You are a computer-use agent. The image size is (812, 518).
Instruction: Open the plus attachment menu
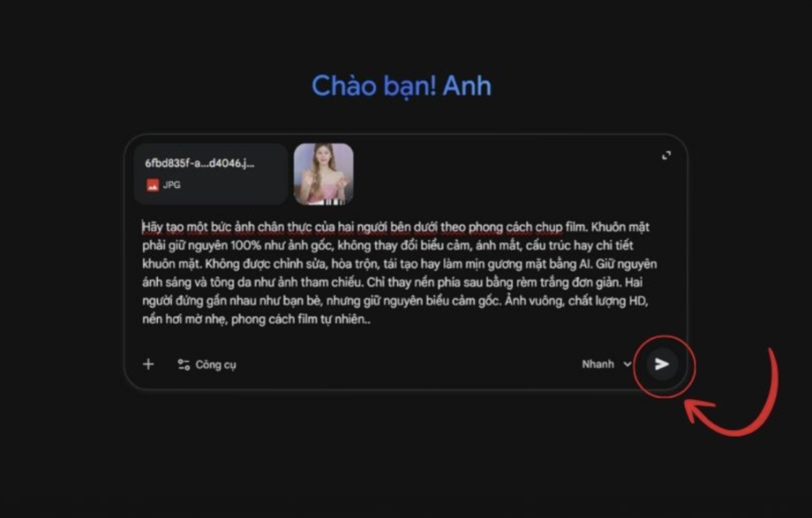pos(148,364)
